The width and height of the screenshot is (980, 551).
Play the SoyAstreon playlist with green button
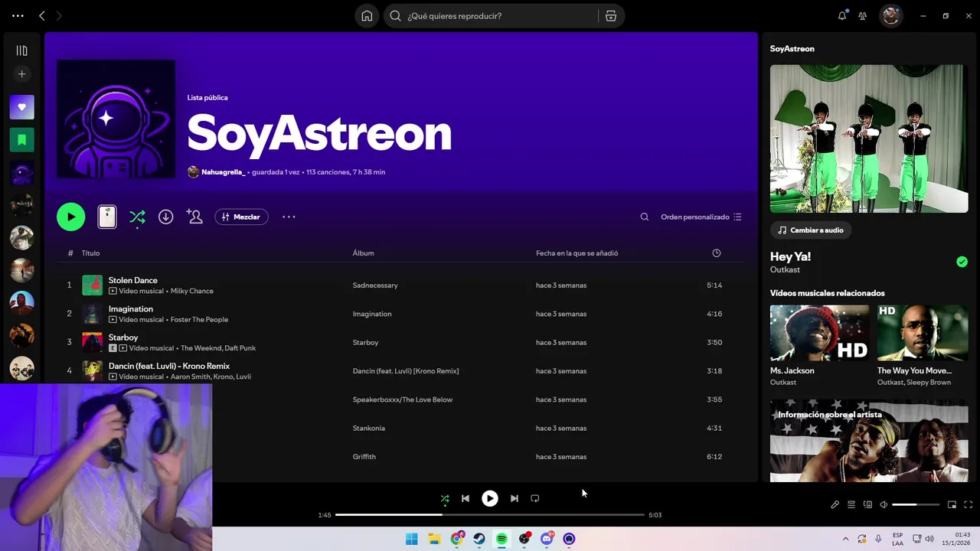click(71, 217)
